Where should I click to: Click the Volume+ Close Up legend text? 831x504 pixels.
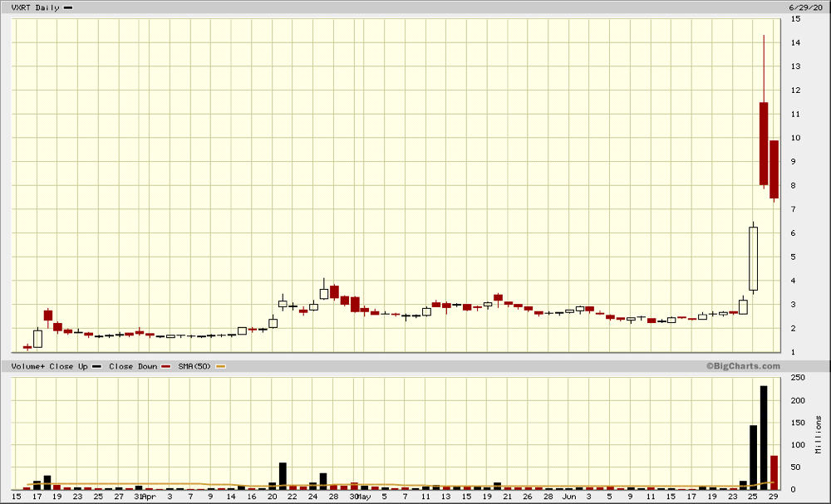(49, 366)
